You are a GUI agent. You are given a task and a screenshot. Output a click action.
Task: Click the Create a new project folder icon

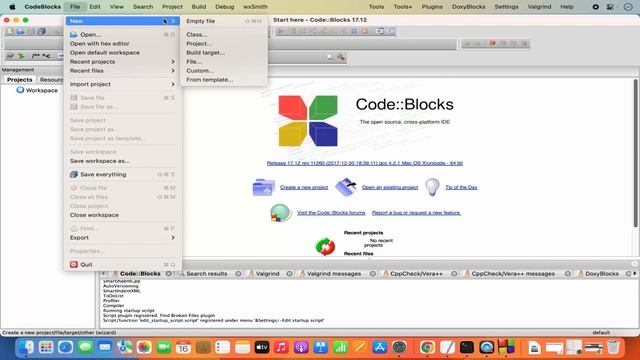pyautogui.click(x=263, y=187)
